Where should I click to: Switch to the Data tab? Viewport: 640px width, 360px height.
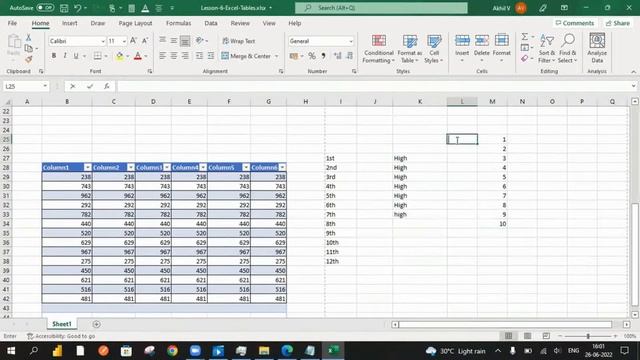pyautogui.click(x=211, y=23)
